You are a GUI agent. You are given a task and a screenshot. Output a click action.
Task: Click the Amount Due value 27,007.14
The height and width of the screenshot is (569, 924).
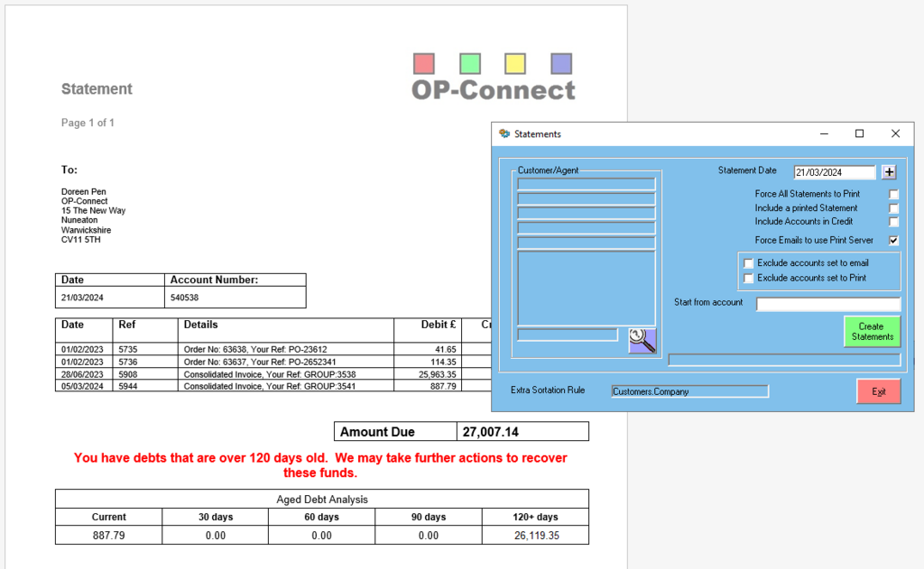pos(490,432)
